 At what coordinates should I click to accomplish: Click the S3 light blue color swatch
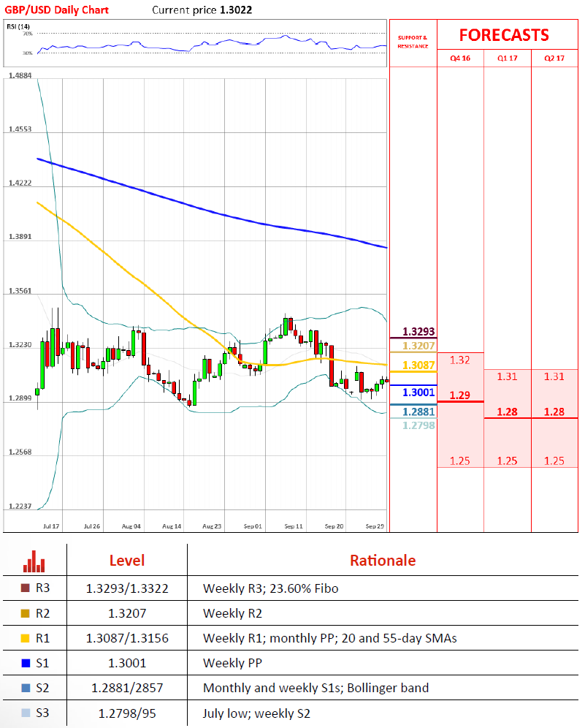26,713
